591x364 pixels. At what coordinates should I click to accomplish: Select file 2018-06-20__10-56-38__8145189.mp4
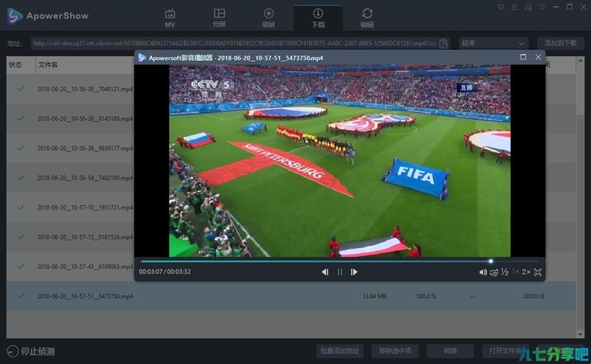[x=85, y=118]
